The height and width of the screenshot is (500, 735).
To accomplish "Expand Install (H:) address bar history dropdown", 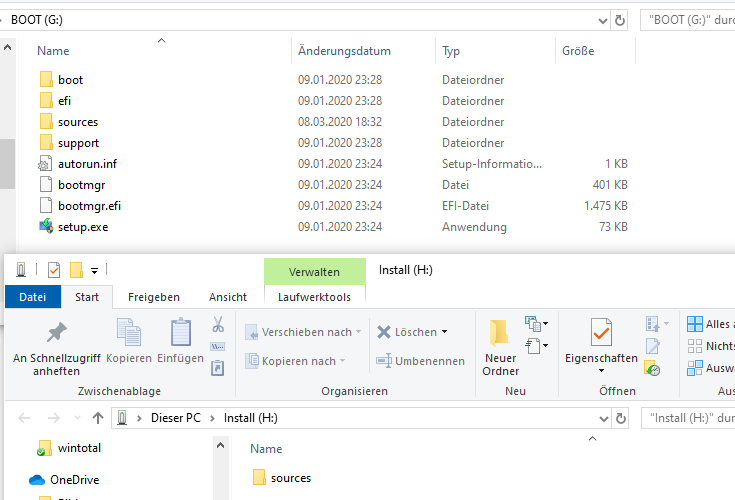I will (604, 418).
